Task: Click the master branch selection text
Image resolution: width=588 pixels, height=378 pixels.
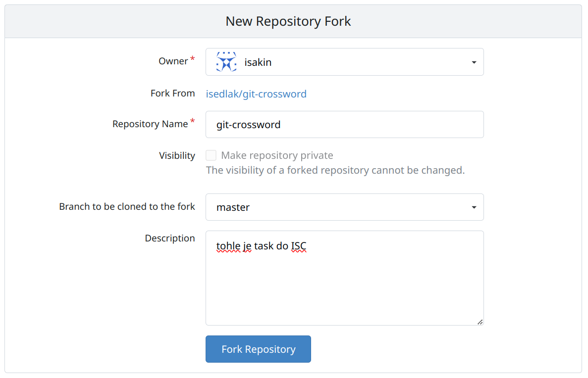Action: pos(233,207)
